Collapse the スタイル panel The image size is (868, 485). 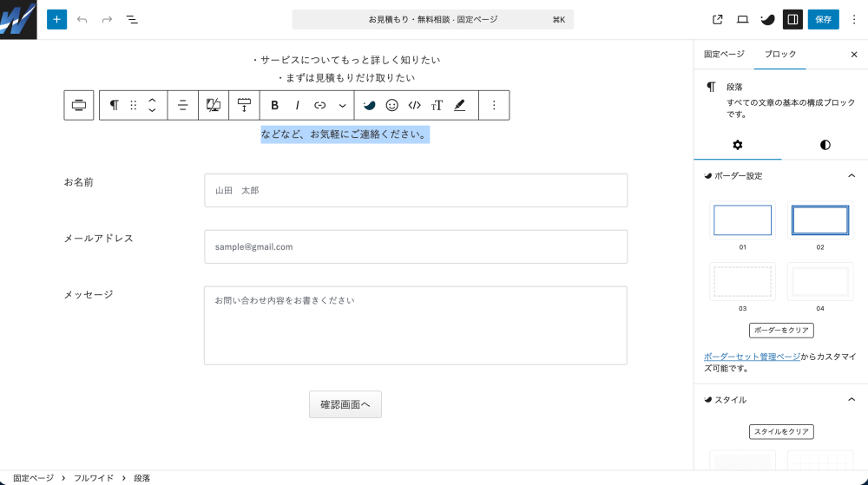[851, 400]
